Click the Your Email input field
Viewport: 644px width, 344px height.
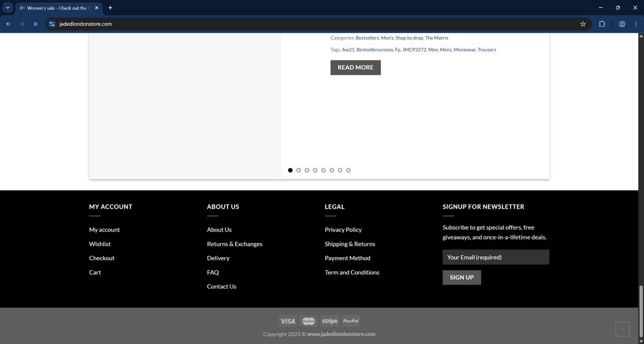click(496, 257)
